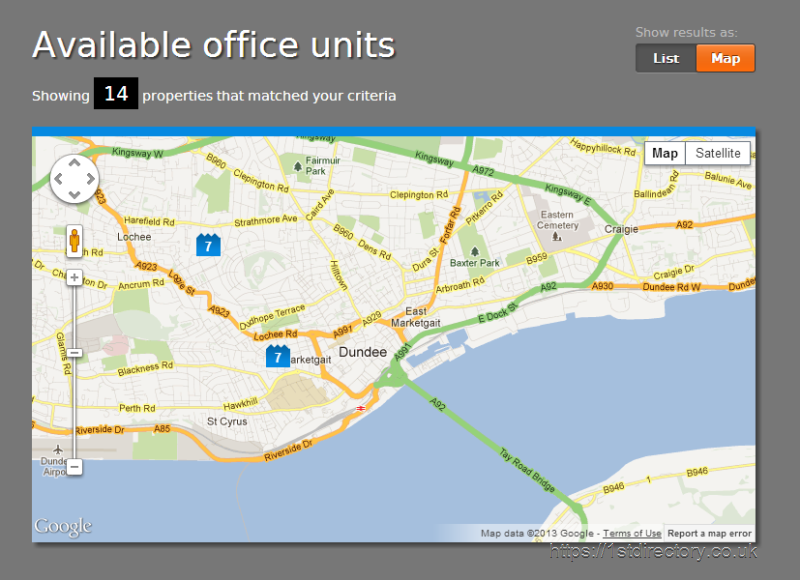This screenshot has width=800, height=580.
Task: Click the Hilltown road label
Action: click(x=338, y=275)
